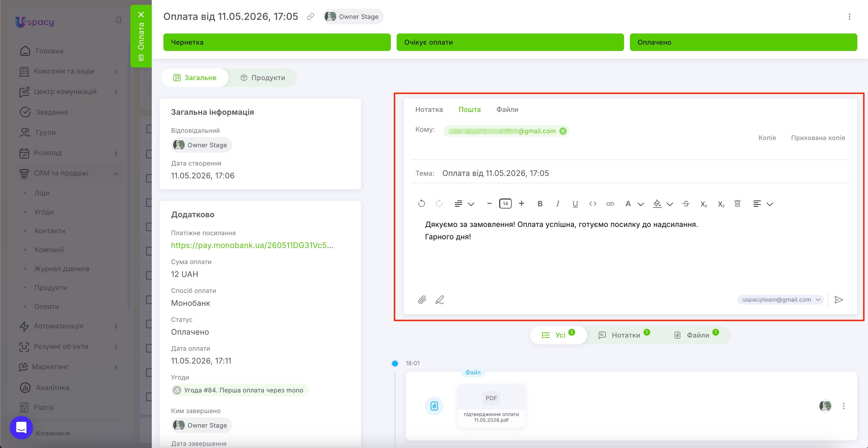This screenshot has width=868, height=448.
Task: Apply superscript formatting
Action: click(x=721, y=204)
